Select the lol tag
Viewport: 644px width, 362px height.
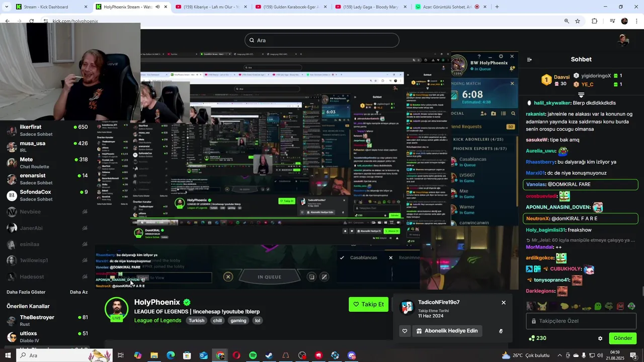click(x=258, y=320)
